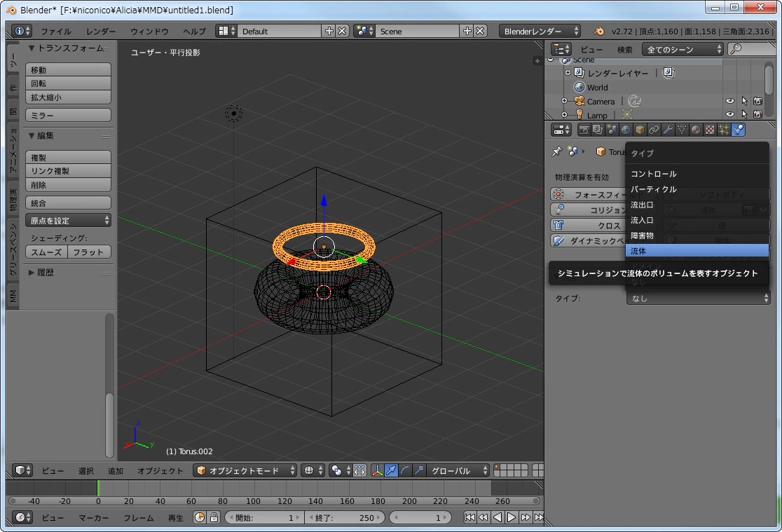Choose the obstacle type option
Screen dimensions: 782x532
point(697,235)
